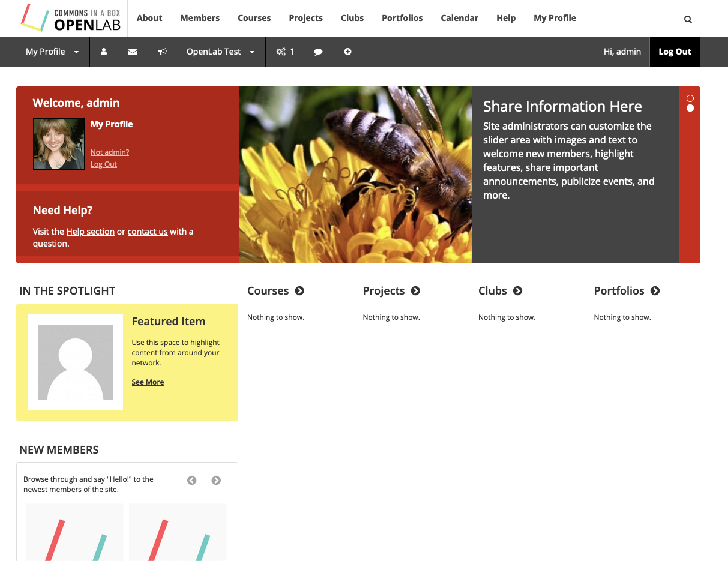
Task: Open the Help menu item
Action: [506, 18]
